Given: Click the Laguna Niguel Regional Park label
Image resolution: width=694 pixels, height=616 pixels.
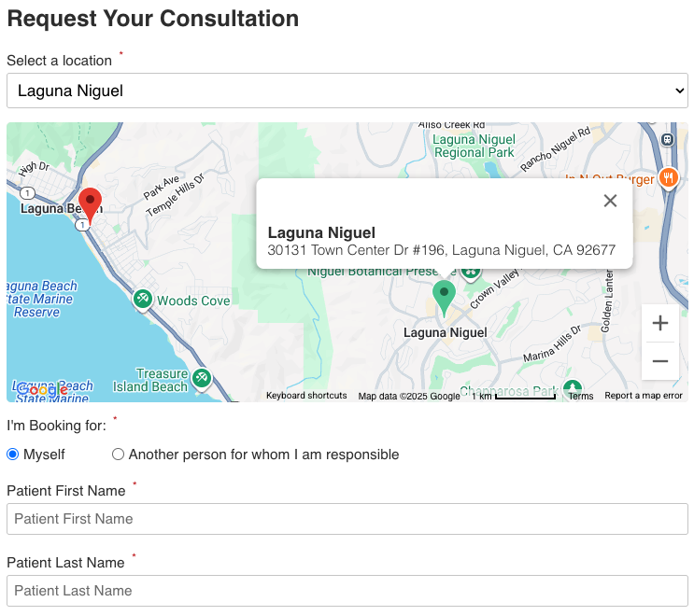Looking at the screenshot, I should pos(474,146).
